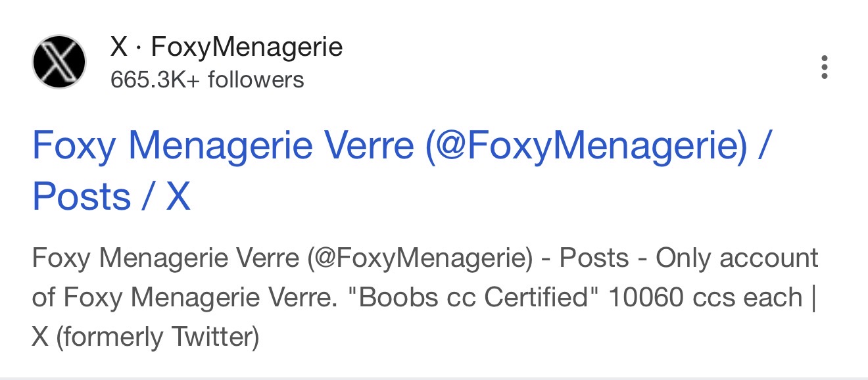This screenshot has width=868, height=380.
Task: Click the "Posts / X" title line
Action: (x=111, y=196)
